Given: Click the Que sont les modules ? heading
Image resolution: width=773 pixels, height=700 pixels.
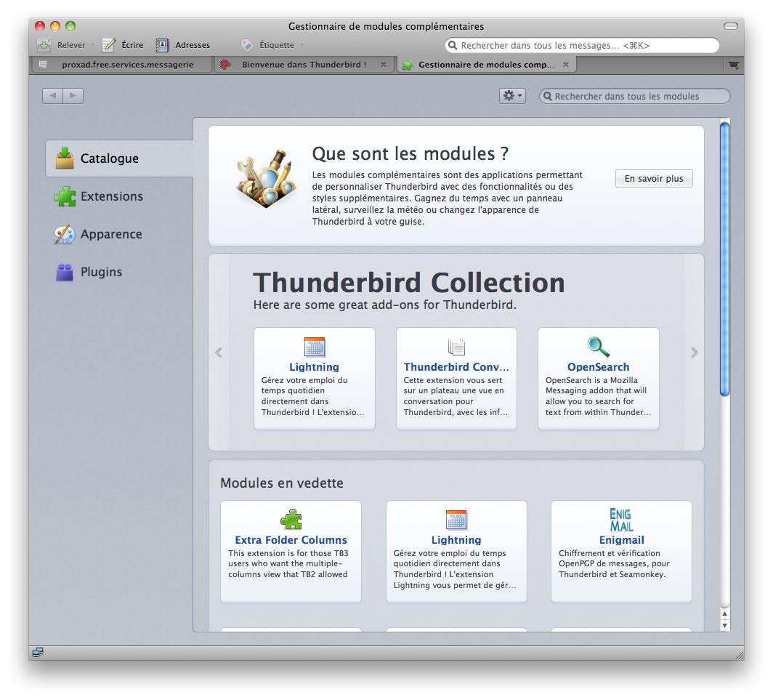Looking at the screenshot, I should (410, 154).
